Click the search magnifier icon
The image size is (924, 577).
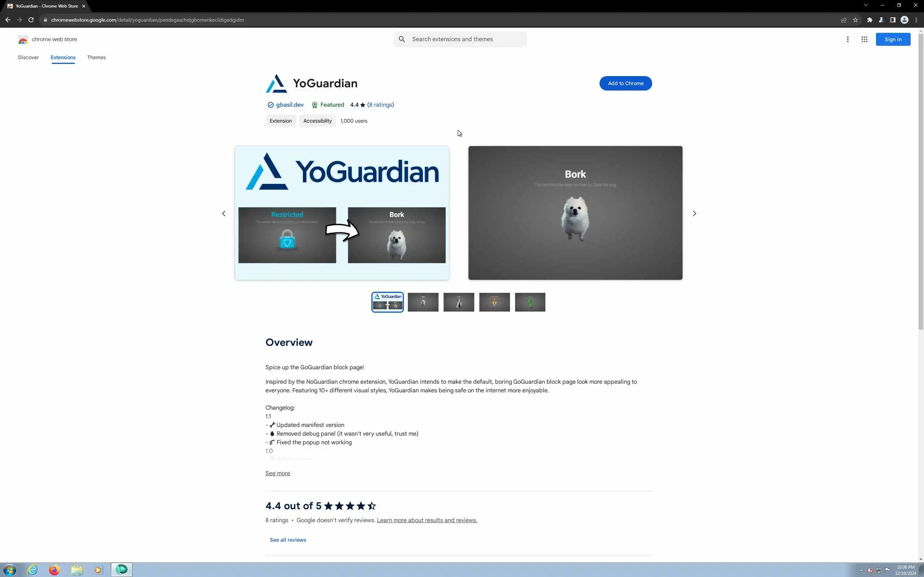[x=402, y=39]
